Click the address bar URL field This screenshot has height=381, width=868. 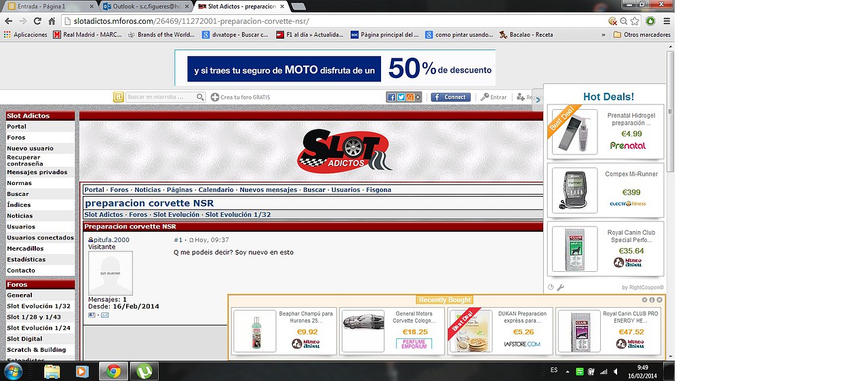pyautogui.click(x=334, y=21)
